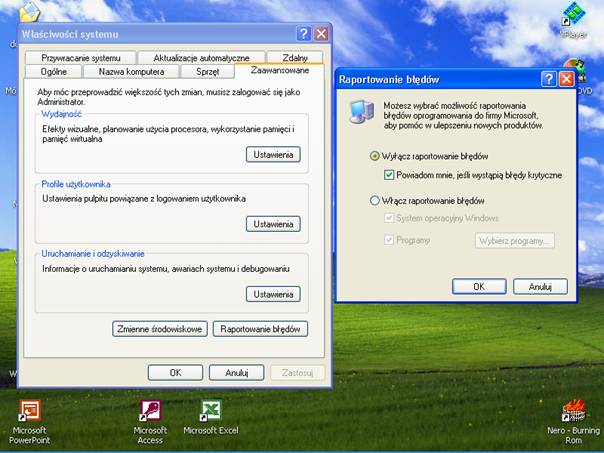Click Anuluj in Raportowanie błędów dialog
This screenshot has height=453, width=604.
tap(540, 287)
